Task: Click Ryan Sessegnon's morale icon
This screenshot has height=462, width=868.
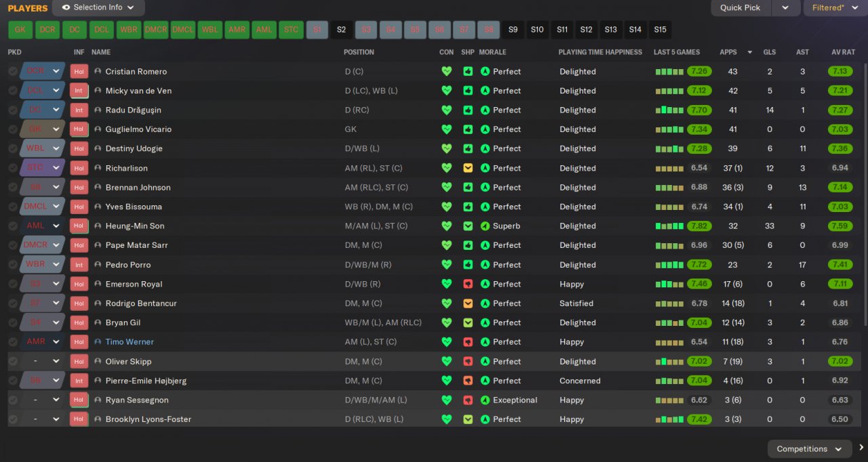Action: tap(485, 400)
